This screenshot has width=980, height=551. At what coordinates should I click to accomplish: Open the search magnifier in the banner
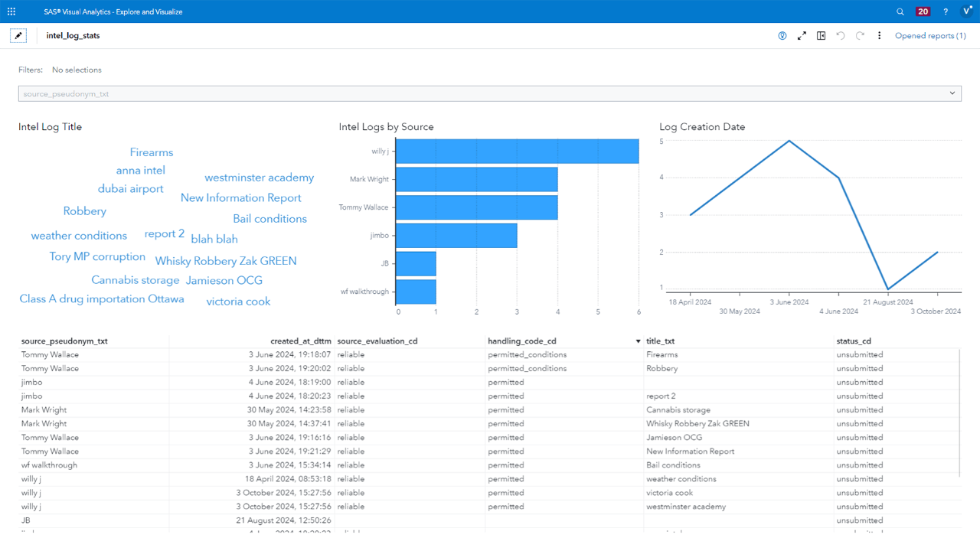(900, 11)
